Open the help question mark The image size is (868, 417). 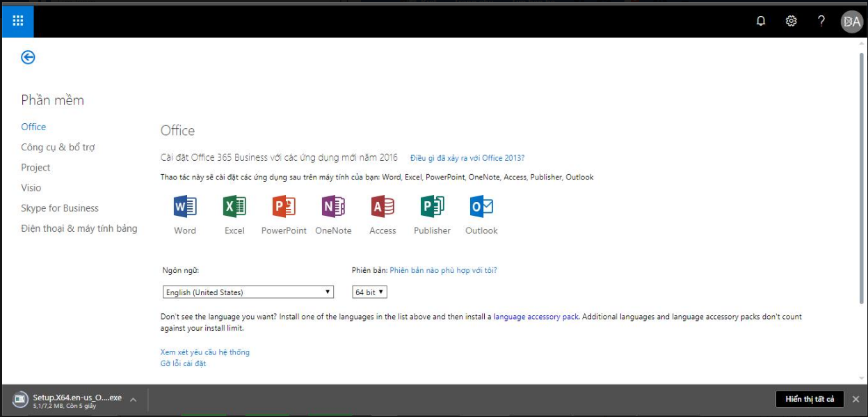pyautogui.click(x=821, y=21)
